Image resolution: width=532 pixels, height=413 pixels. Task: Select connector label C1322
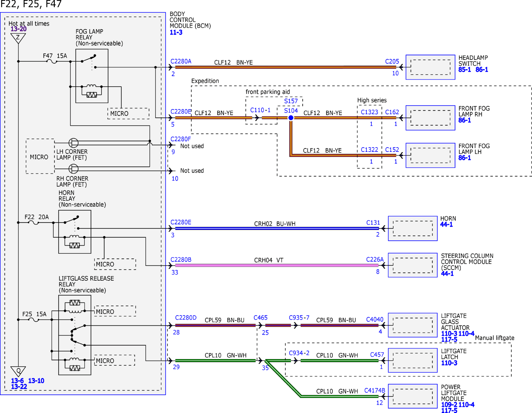point(370,149)
